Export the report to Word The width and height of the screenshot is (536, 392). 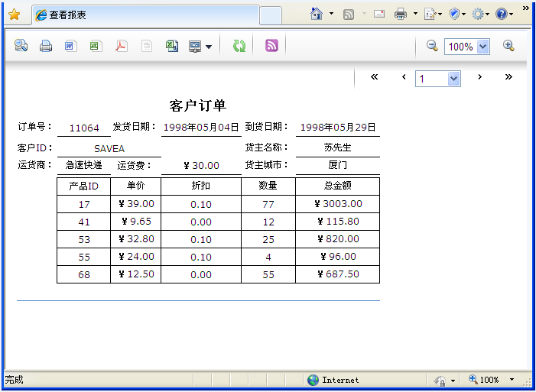tap(71, 46)
